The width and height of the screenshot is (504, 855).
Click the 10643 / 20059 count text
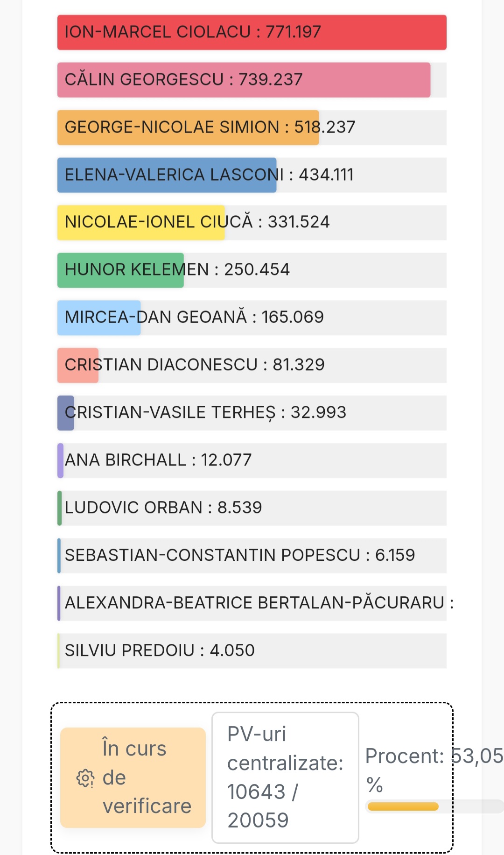click(x=262, y=806)
